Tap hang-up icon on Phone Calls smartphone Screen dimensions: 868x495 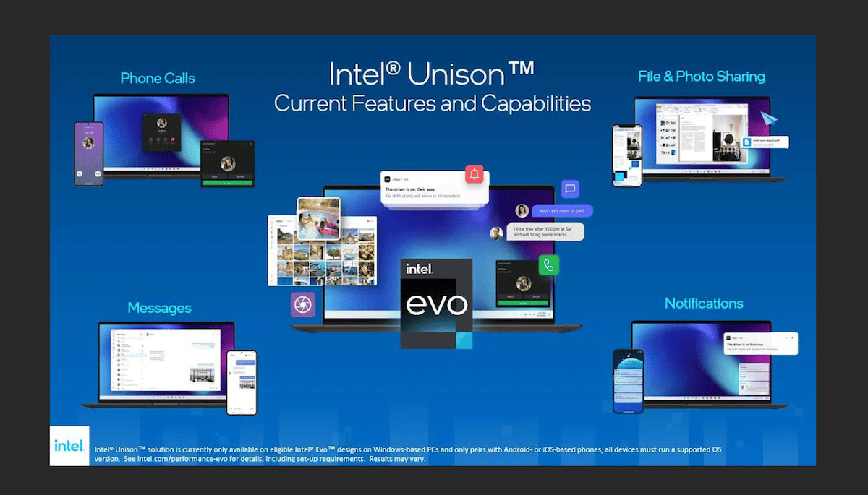(97, 174)
